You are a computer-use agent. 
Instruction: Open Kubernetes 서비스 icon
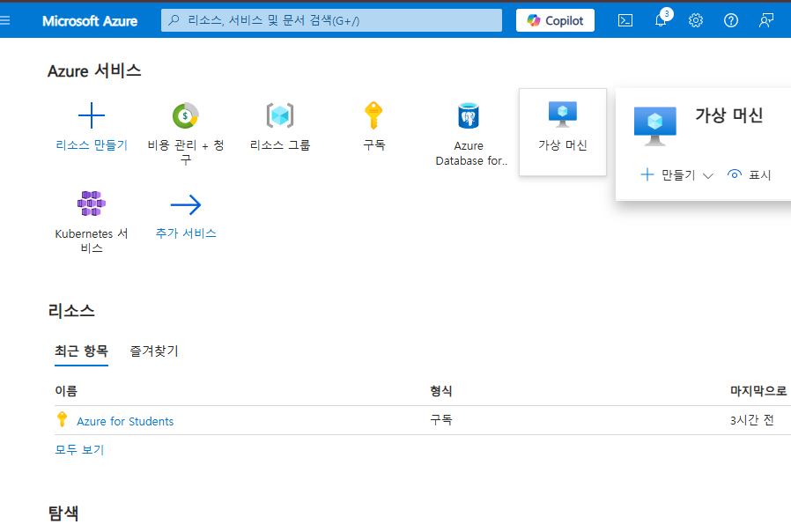pyautogui.click(x=92, y=203)
